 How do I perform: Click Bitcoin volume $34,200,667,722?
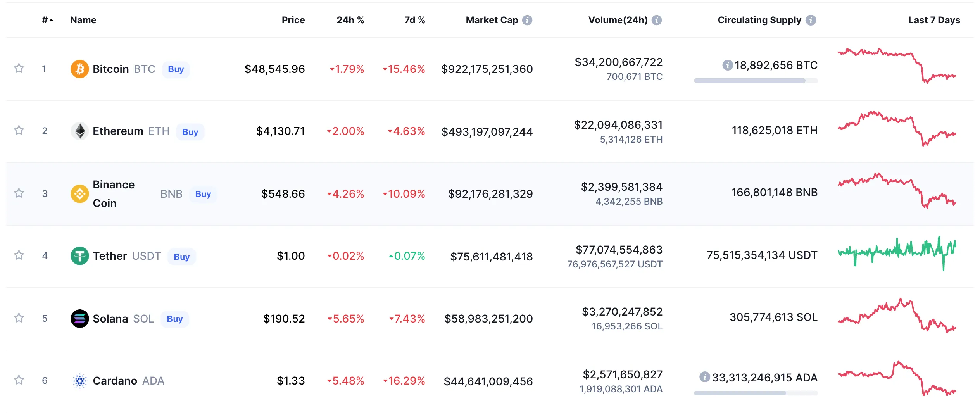pos(619,62)
